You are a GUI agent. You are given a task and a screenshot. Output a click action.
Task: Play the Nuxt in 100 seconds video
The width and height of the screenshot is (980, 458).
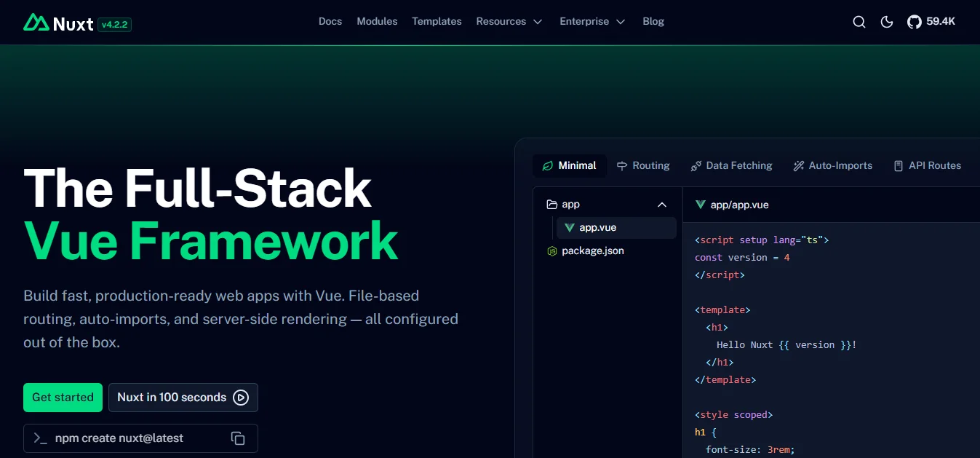183,398
